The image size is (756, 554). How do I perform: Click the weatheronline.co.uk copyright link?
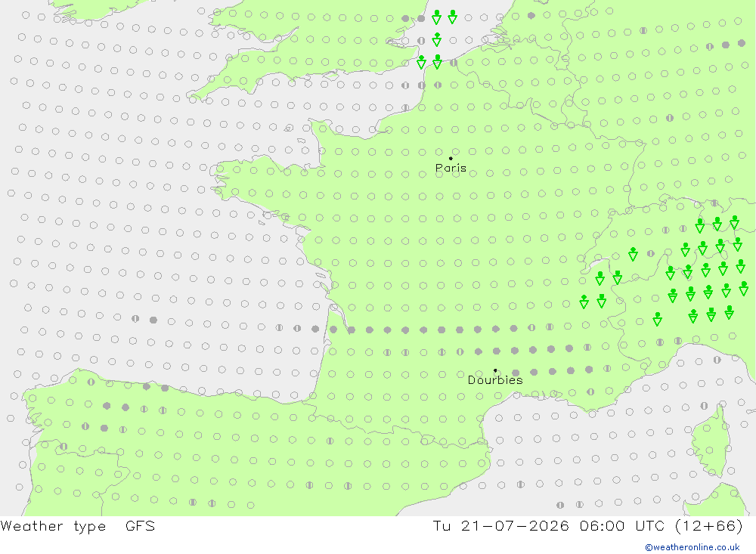click(692, 547)
